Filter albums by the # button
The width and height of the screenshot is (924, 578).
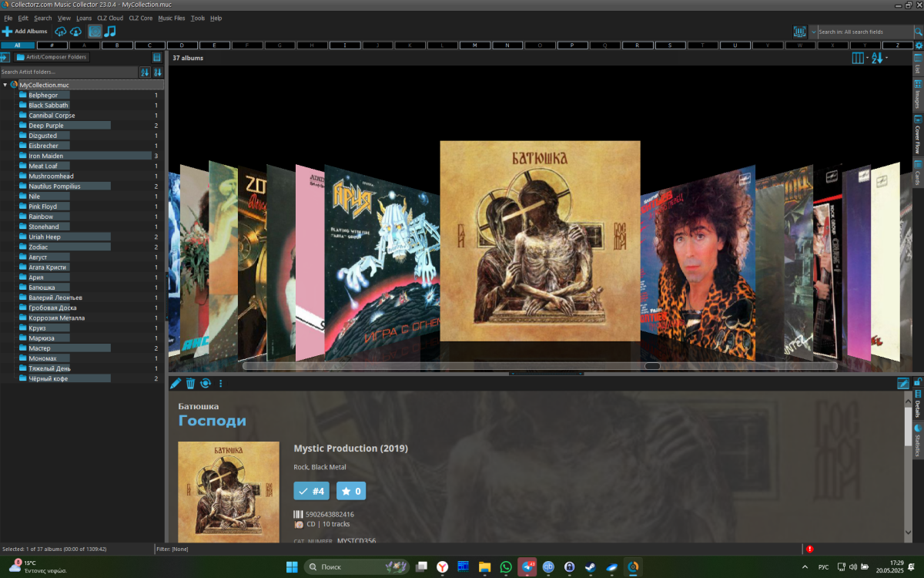pyautogui.click(x=52, y=45)
